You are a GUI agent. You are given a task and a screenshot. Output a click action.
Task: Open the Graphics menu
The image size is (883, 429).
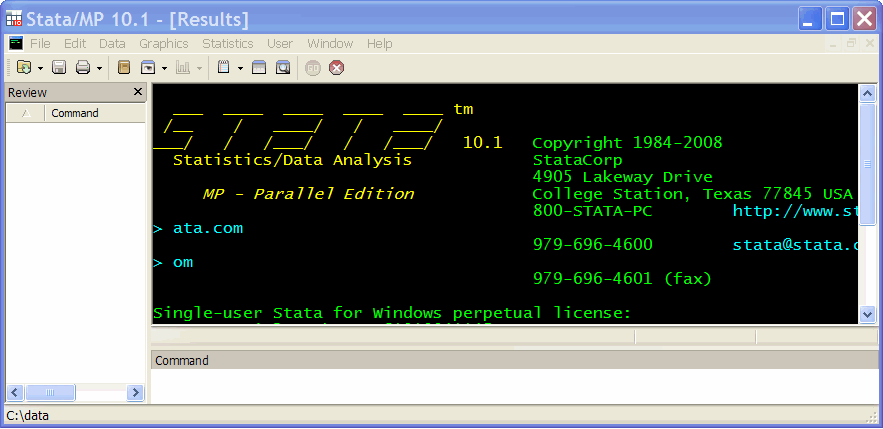click(163, 44)
